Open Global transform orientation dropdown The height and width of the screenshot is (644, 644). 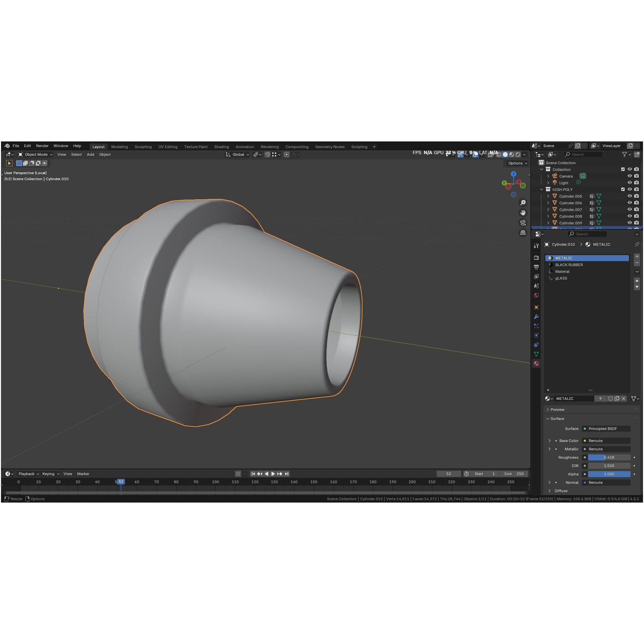237,154
